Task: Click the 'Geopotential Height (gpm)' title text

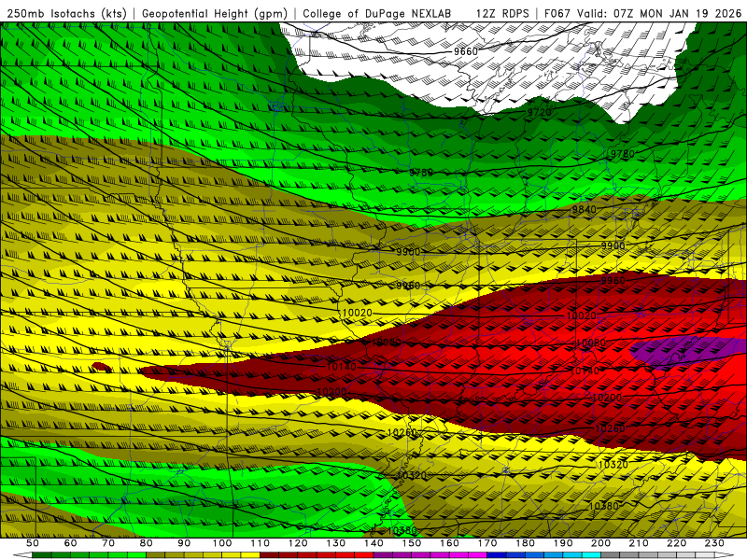Action: click(215, 13)
